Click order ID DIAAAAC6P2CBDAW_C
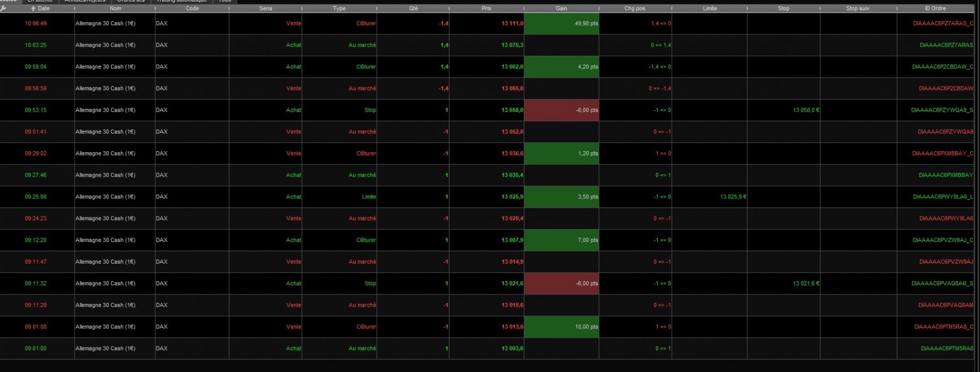Screen dimensions: 980x372 pos(942,67)
